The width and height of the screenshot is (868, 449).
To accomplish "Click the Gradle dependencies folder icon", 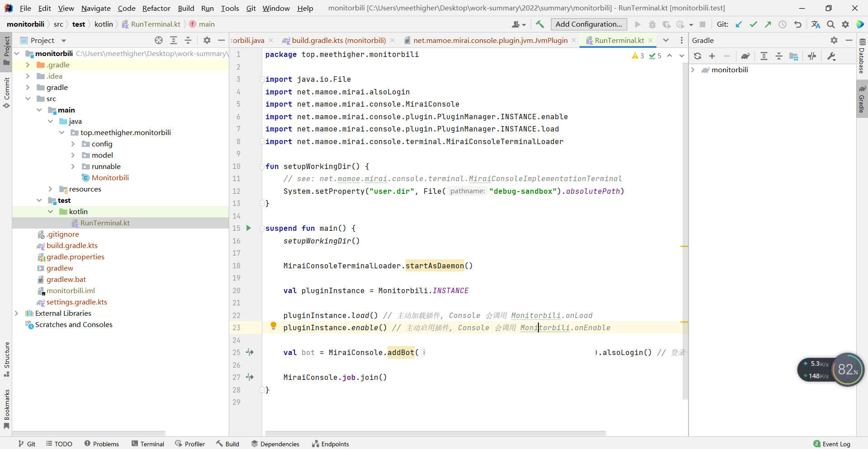I will pyautogui.click(x=793, y=56).
